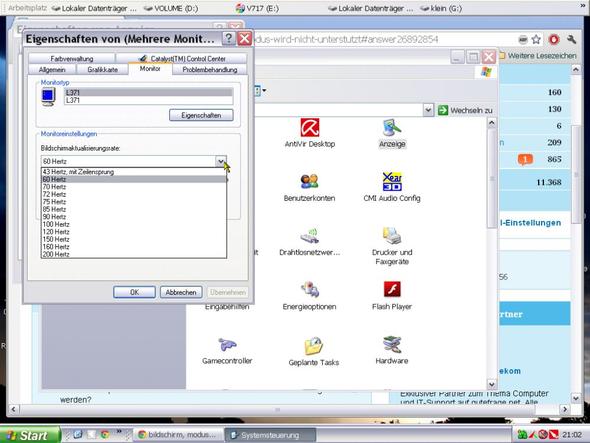The image size is (590, 443).
Task: Open the Gamecontroller icon
Action: tap(227, 350)
